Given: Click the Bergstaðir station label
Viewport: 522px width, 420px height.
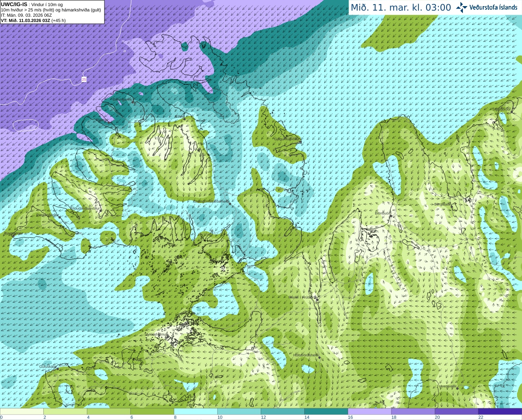Looking at the screenshot, I should pyautogui.click(x=442, y=204).
